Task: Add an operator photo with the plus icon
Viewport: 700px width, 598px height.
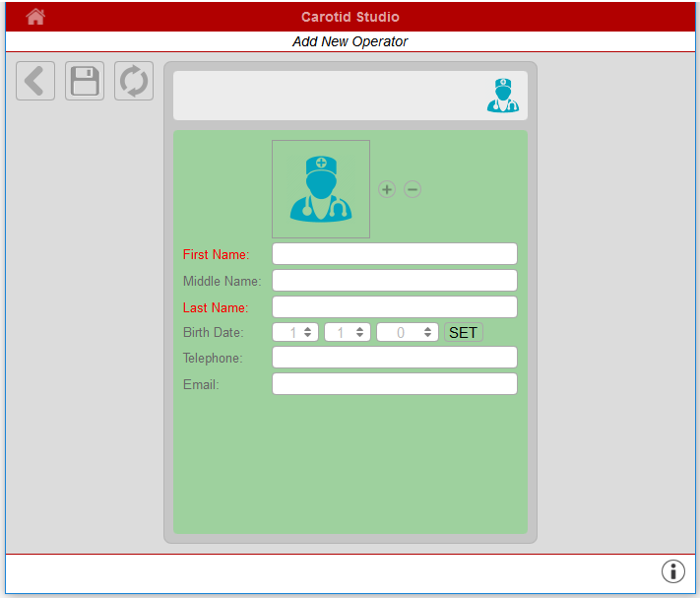Action: (x=387, y=189)
